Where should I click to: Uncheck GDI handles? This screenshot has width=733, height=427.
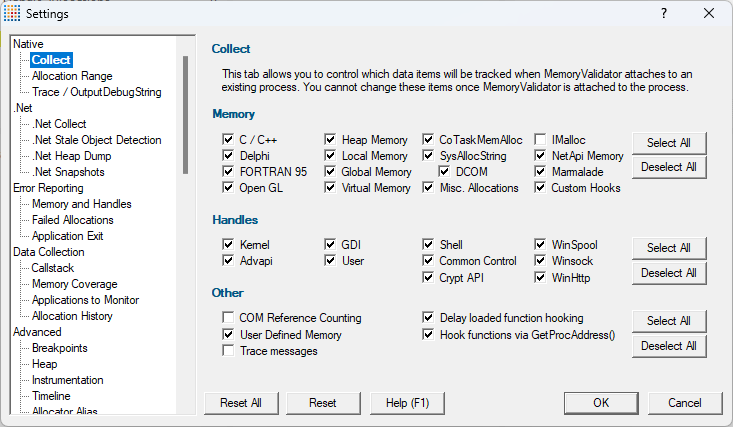[330, 244]
